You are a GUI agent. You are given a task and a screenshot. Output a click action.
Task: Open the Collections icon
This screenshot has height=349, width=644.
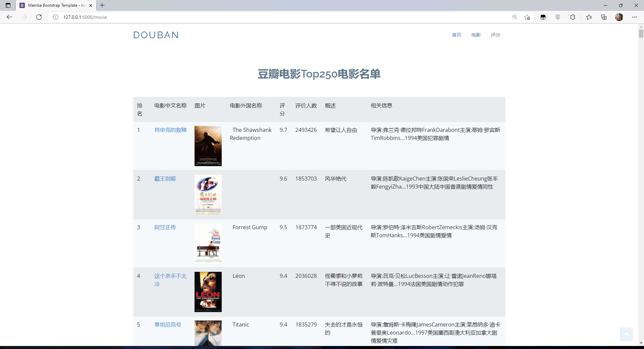pyautogui.click(x=604, y=17)
